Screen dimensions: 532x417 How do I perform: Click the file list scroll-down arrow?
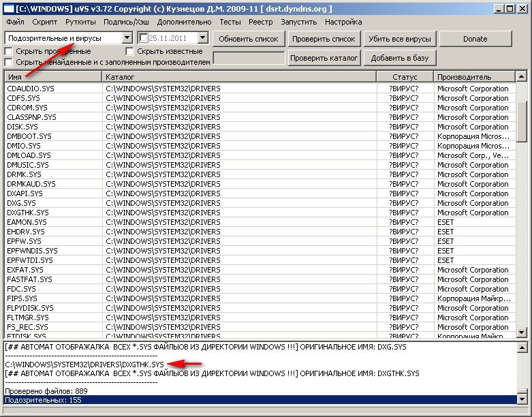(522, 332)
